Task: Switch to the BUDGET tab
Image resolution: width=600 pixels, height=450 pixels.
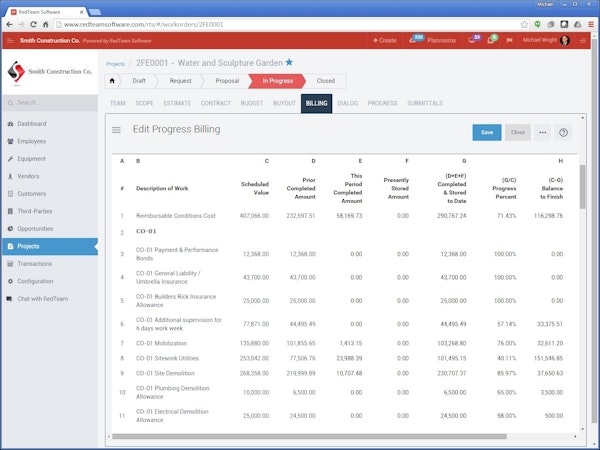Action: tap(252, 103)
